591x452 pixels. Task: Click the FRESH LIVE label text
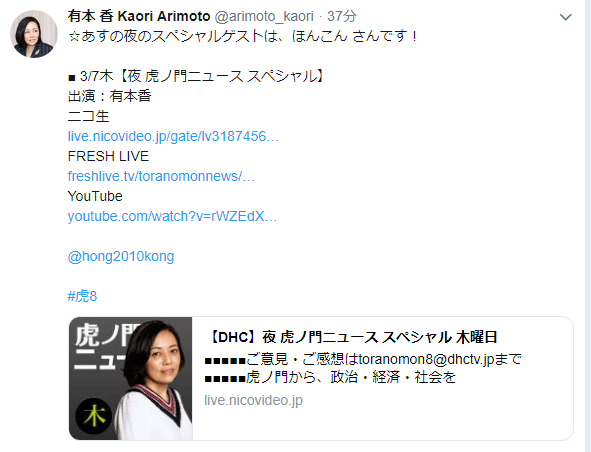[108, 156]
